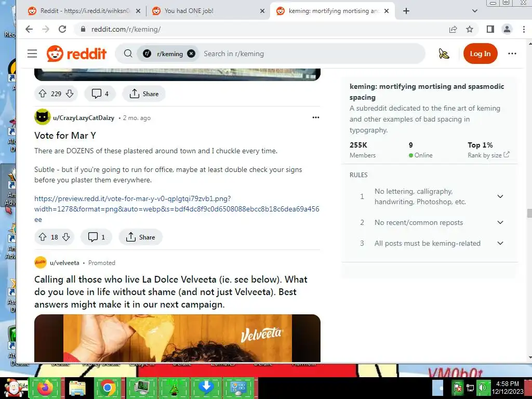Open File Explorer from taskbar
Viewport: 532px width, 399px height.
77,388
